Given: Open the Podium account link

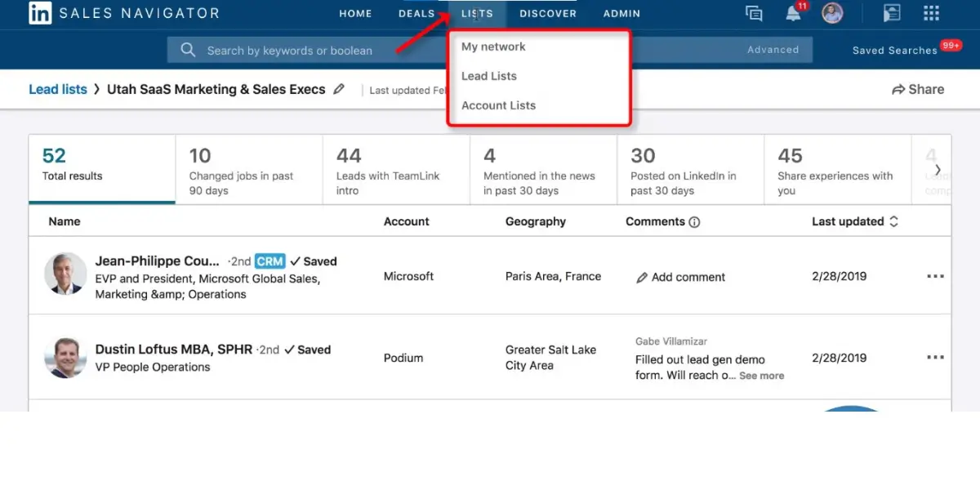Looking at the screenshot, I should (403, 358).
